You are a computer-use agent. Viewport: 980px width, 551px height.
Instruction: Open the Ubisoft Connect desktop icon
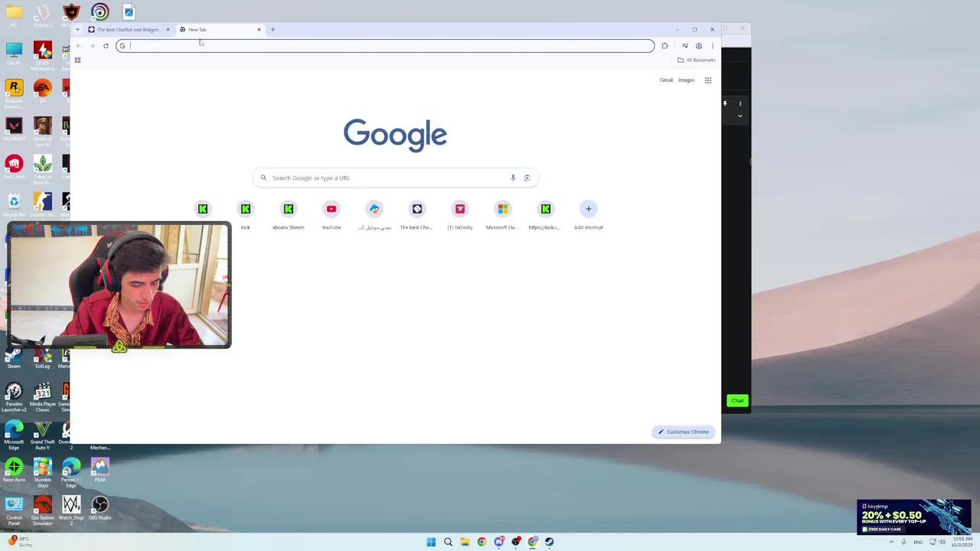coord(100,11)
